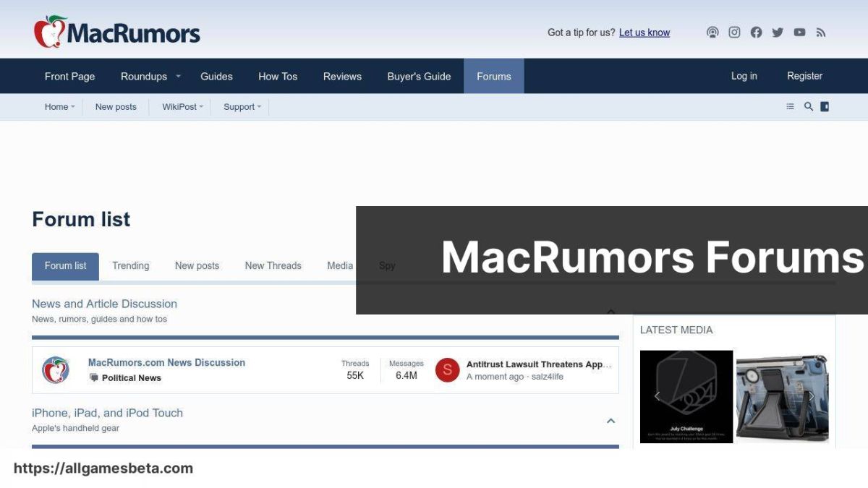Open the Home dropdown in sub-navigation
Image resolution: width=868 pixels, height=488 pixels.
tap(60, 107)
